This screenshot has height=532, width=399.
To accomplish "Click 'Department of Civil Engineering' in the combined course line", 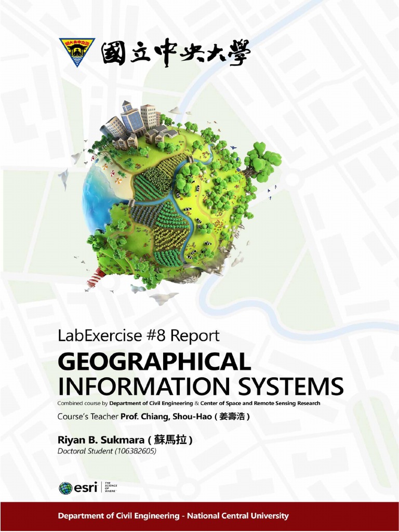I will [151, 404].
